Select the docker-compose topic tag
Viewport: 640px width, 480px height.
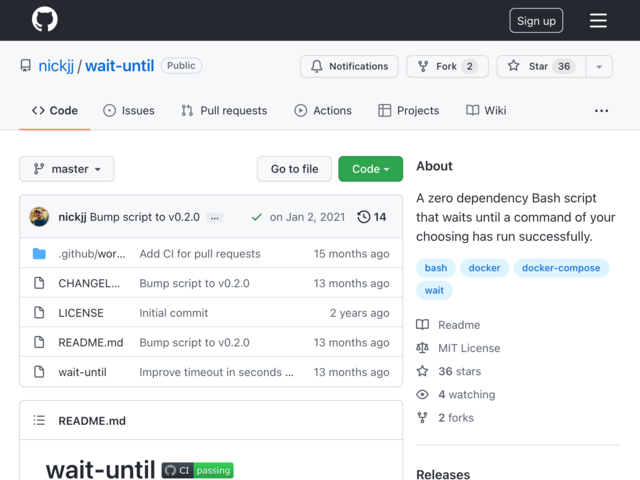pos(561,268)
